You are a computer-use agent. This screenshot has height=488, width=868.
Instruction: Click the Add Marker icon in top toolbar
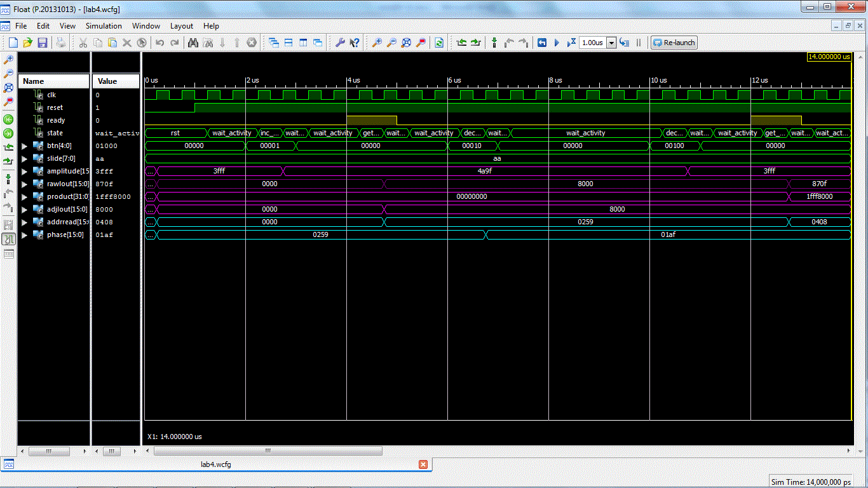click(x=494, y=43)
